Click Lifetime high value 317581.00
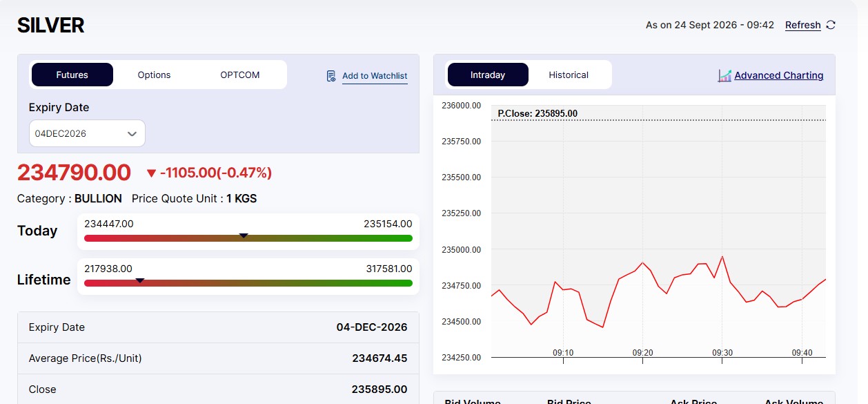Viewport: 868px width, 404px height. click(389, 269)
